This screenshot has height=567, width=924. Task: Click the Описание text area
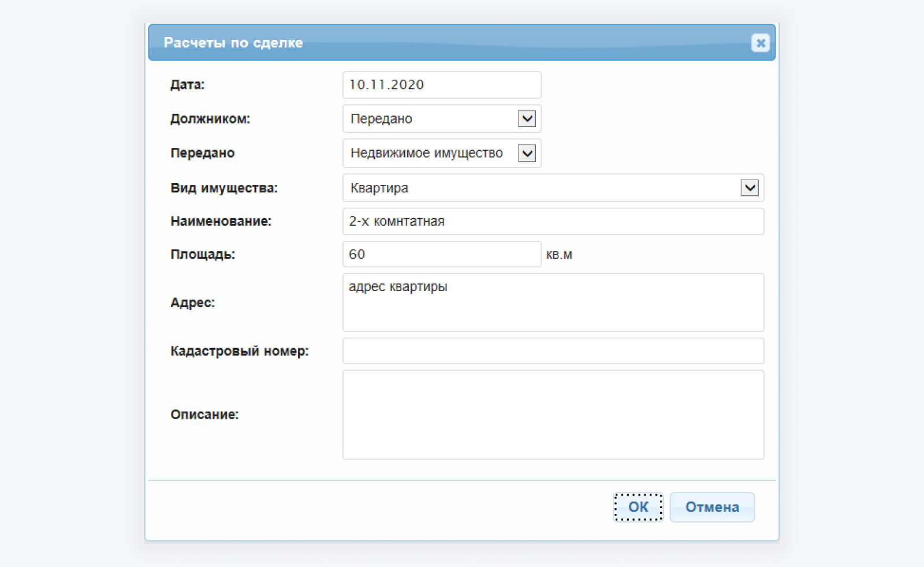tap(553, 415)
